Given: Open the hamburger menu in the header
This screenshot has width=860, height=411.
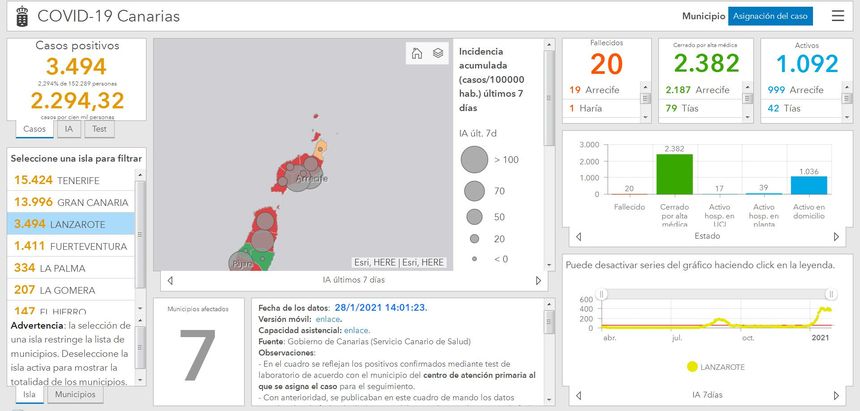Looking at the screenshot, I should click(837, 16).
